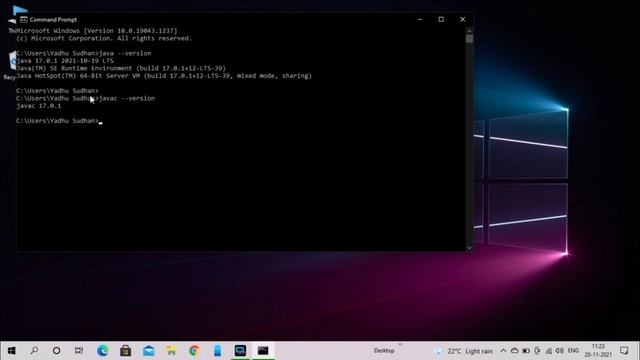
Task: Minimize the Command Prompt window
Action: click(420, 20)
